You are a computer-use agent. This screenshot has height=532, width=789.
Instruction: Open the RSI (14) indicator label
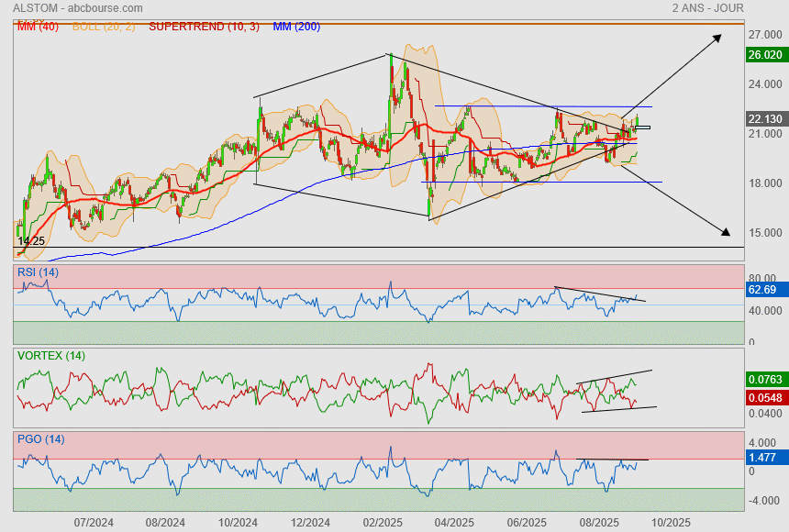point(38,272)
